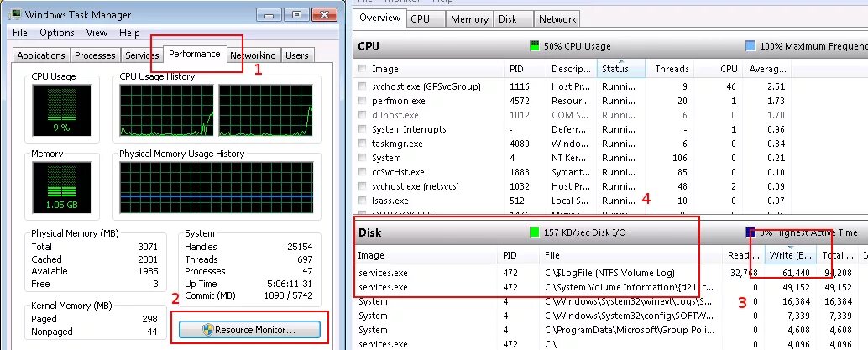Open the Memory tab in Resource Monitor

(x=469, y=18)
